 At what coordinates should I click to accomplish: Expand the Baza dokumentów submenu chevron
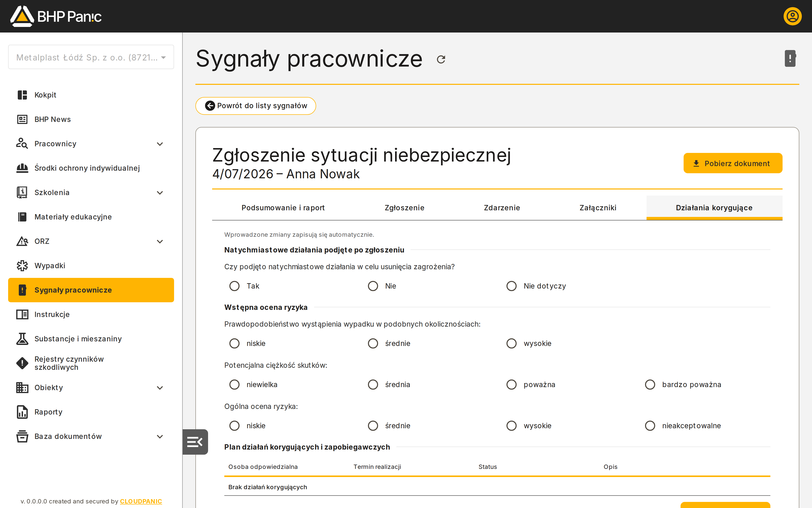click(160, 436)
